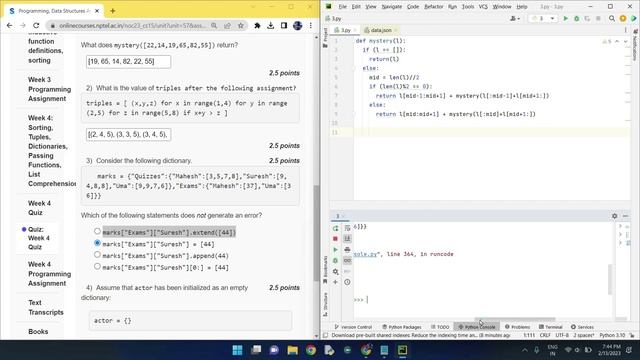Open Python Console panel options gear
The image size is (640, 360).
tap(615, 216)
